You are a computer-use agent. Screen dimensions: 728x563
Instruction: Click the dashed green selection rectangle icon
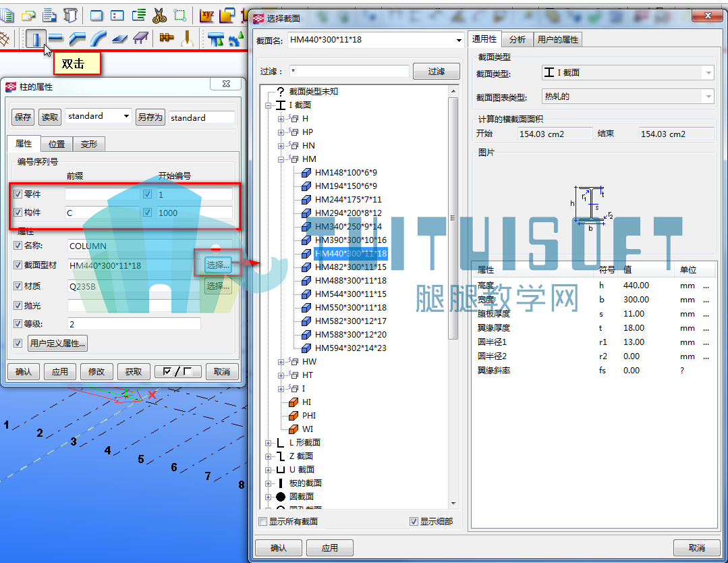pyautogui.click(x=180, y=16)
